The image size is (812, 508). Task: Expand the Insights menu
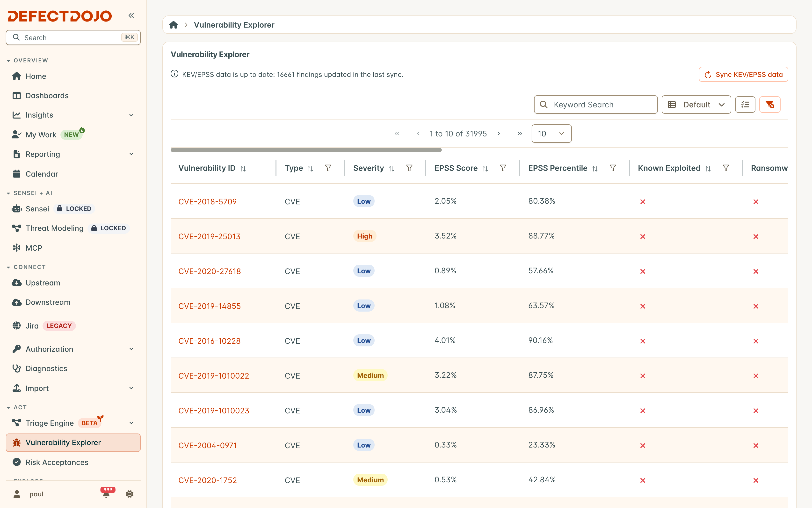click(131, 115)
